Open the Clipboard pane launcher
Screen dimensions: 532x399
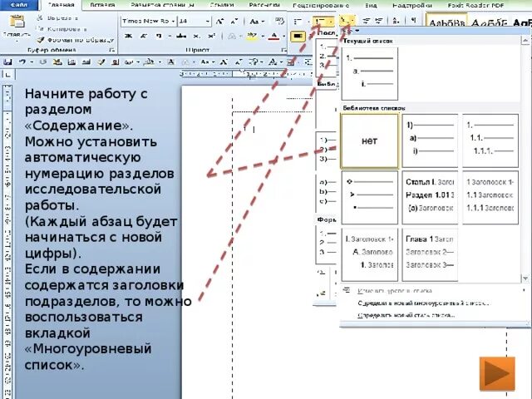pyautogui.click(x=111, y=50)
